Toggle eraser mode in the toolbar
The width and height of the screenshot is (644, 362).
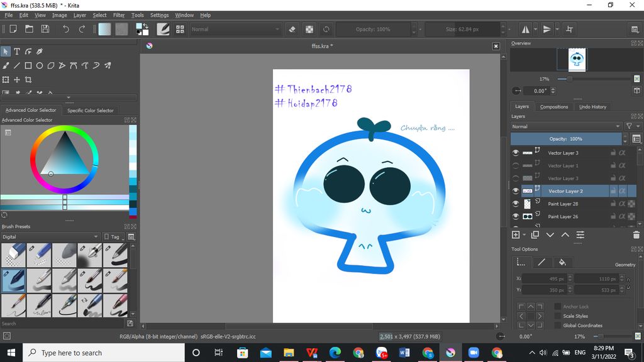point(292,29)
